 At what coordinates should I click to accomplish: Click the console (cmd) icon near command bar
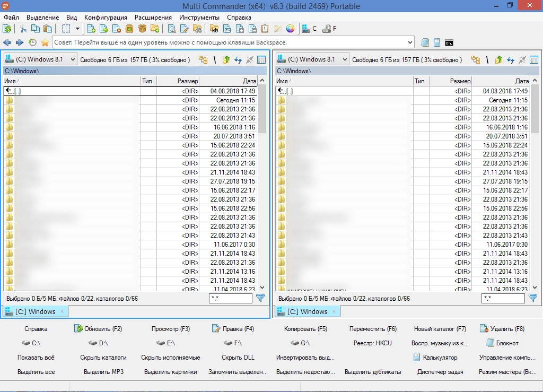pyautogui.click(x=449, y=42)
